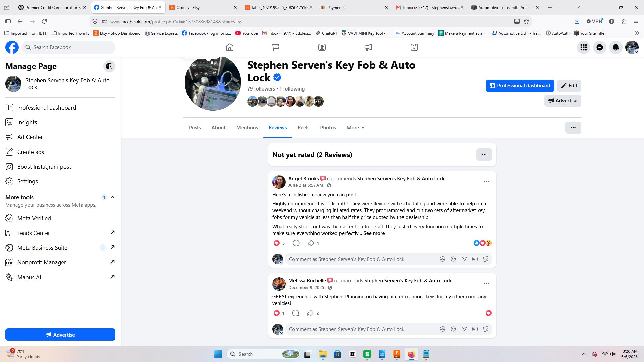
Task: Expand More dropdown in page tabs
Action: click(356, 128)
